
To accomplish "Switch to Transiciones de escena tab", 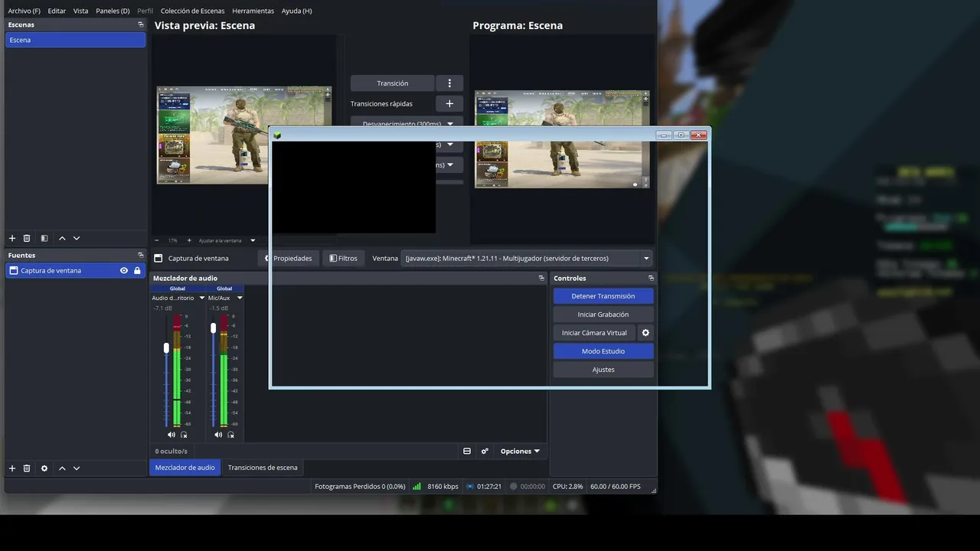I will click(x=263, y=468).
